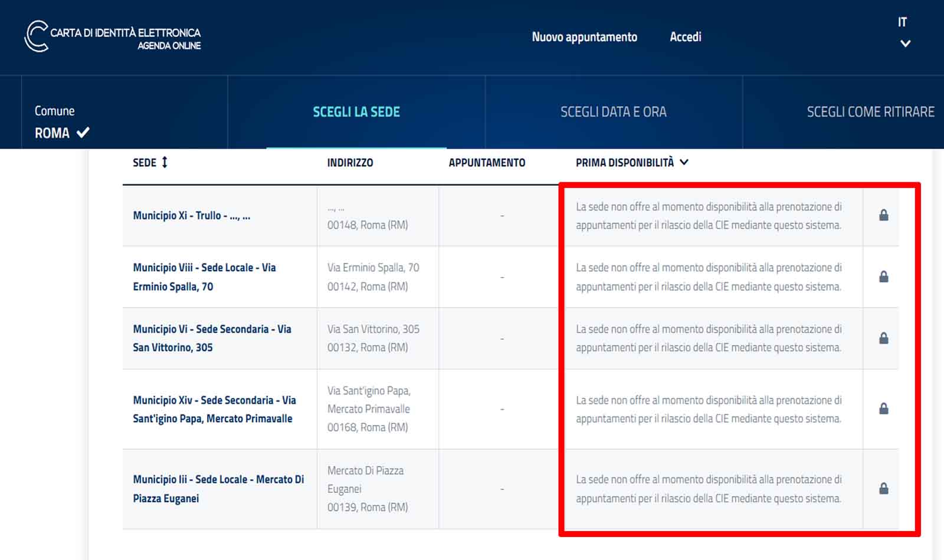This screenshot has width=944, height=560.
Task: Open Municipio Xiv - Sant'igino Papa sede
Action: coord(214,409)
